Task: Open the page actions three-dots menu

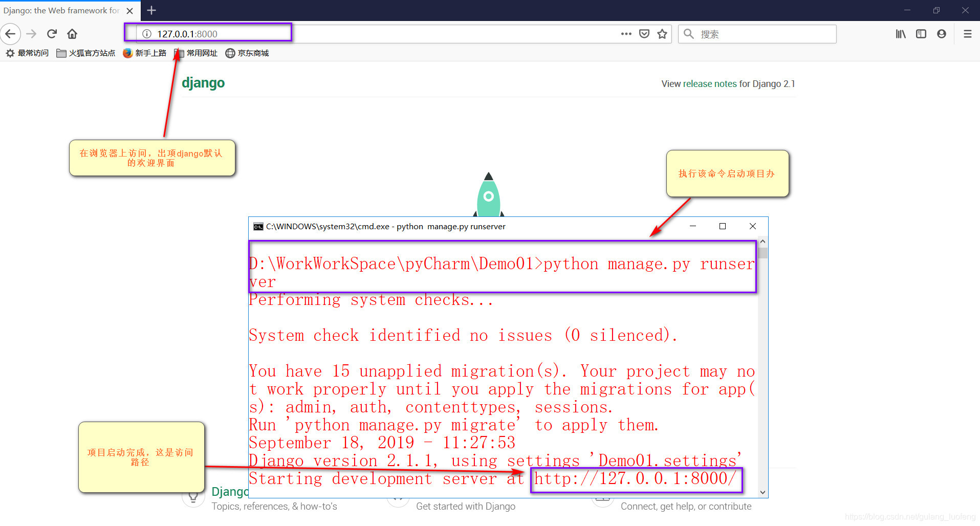Action: pos(626,34)
